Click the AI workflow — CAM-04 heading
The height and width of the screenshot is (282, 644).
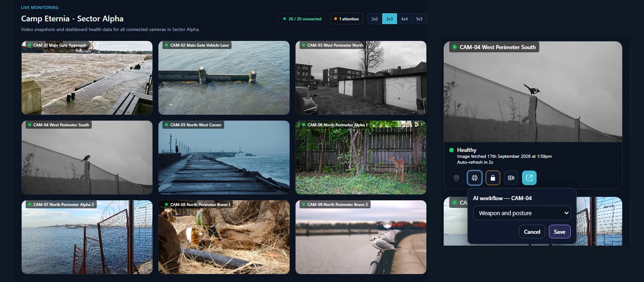(502, 198)
